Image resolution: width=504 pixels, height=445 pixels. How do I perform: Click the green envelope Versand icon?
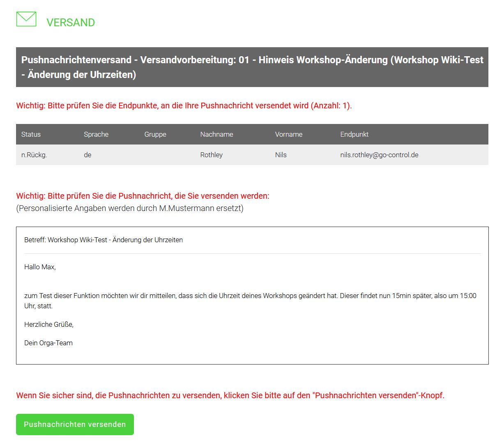tap(26, 19)
